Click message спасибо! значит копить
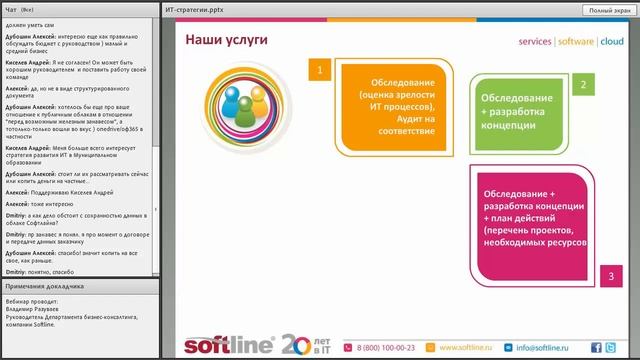Screen dimensions: 640x360 [x=72, y=257]
